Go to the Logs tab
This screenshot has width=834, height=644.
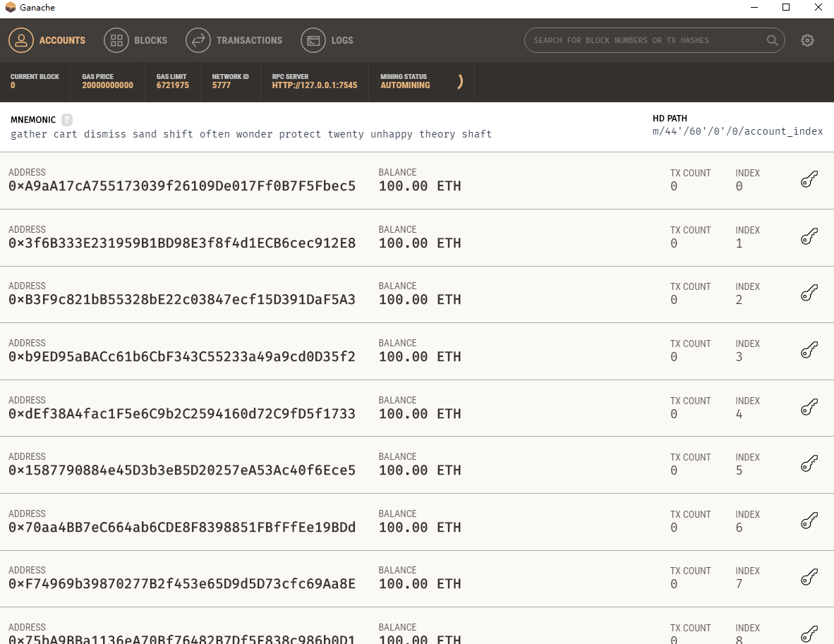pos(327,40)
